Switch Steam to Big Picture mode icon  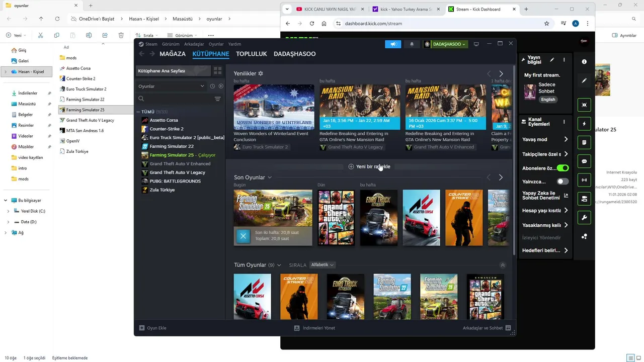pos(476,44)
